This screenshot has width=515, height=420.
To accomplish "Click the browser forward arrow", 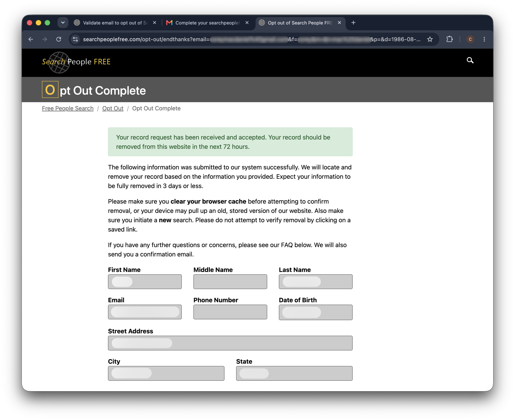I will (44, 39).
